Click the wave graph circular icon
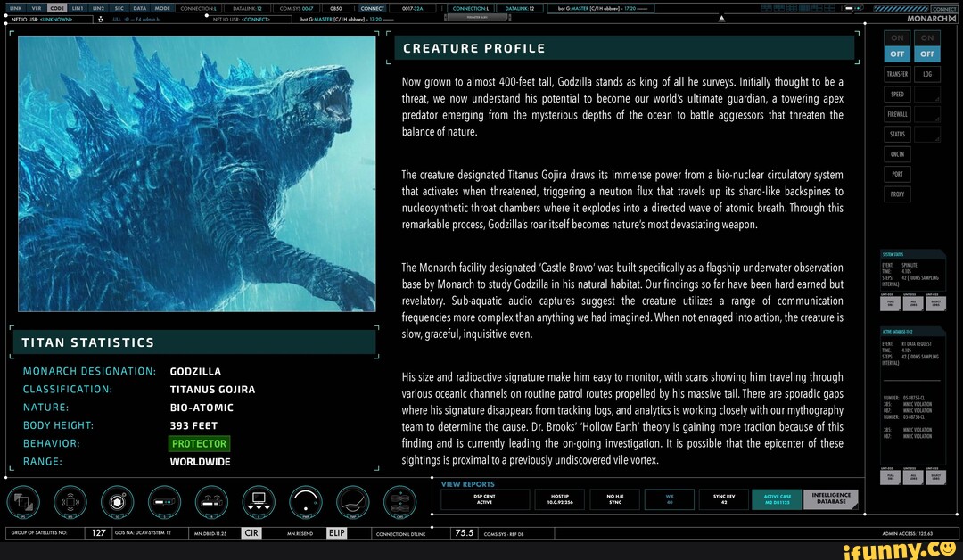The width and height of the screenshot is (963, 560). (x=353, y=501)
